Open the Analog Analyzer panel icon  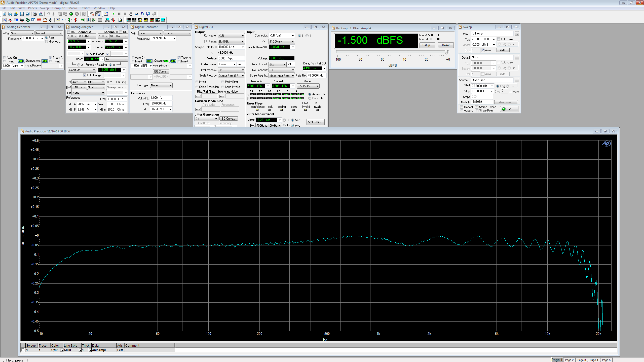click(10, 20)
